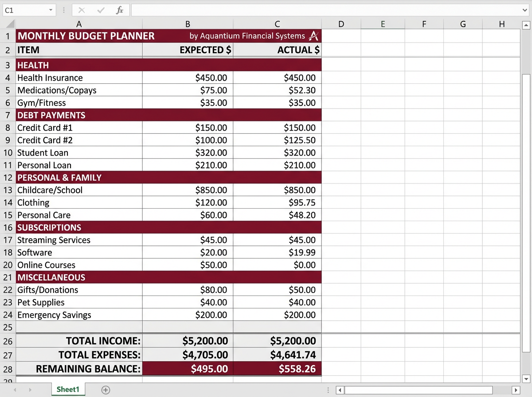532x397 pixels.
Task: Click the Aquantium logo in the title banner
Action: (314, 36)
